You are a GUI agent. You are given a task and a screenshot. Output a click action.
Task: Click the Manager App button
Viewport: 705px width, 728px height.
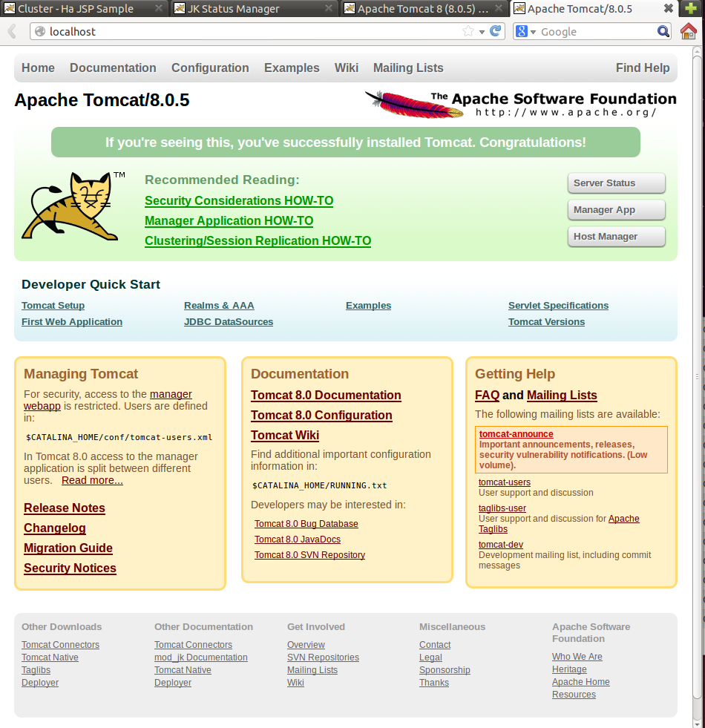(x=616, y=210)
